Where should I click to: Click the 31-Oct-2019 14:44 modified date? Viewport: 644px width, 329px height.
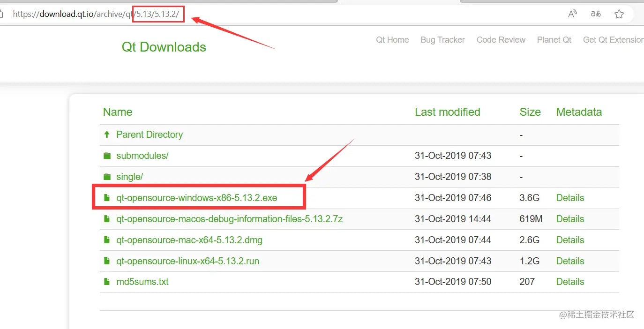(x=453, y=219)
